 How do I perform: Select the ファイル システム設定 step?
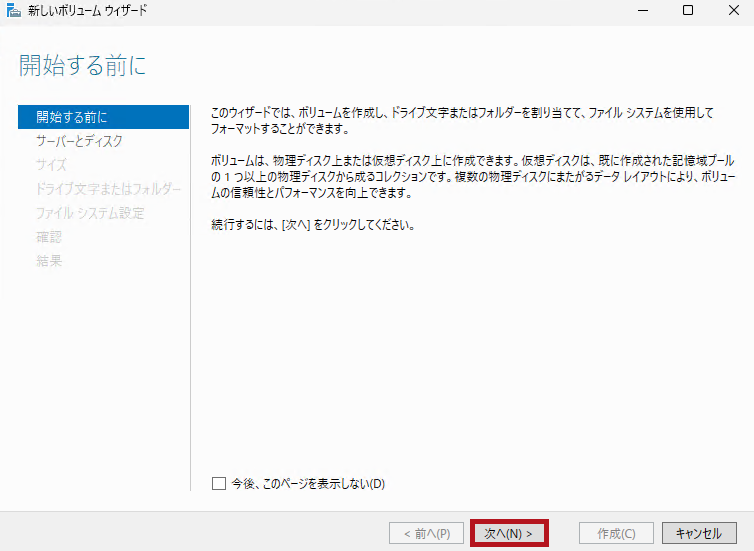[x=90, y=213]
